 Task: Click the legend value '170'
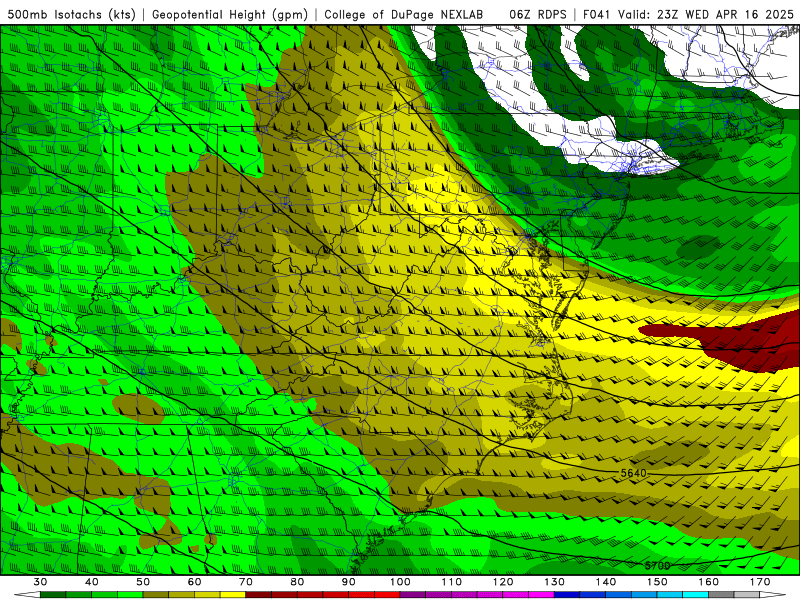pos(760,582)
